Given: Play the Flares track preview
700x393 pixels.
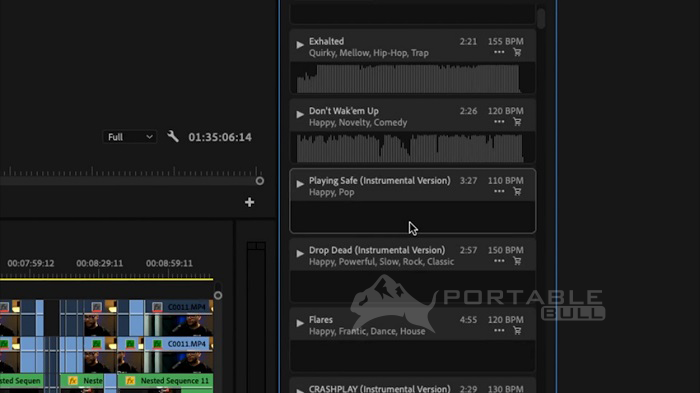Looking at the screenshot, I should click(x=300, y=323).
